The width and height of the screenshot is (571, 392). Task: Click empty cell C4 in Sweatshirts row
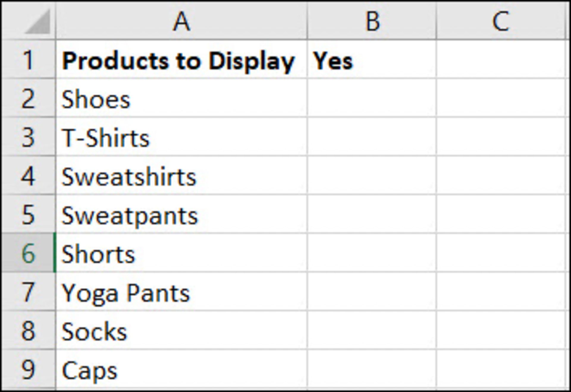501,175
